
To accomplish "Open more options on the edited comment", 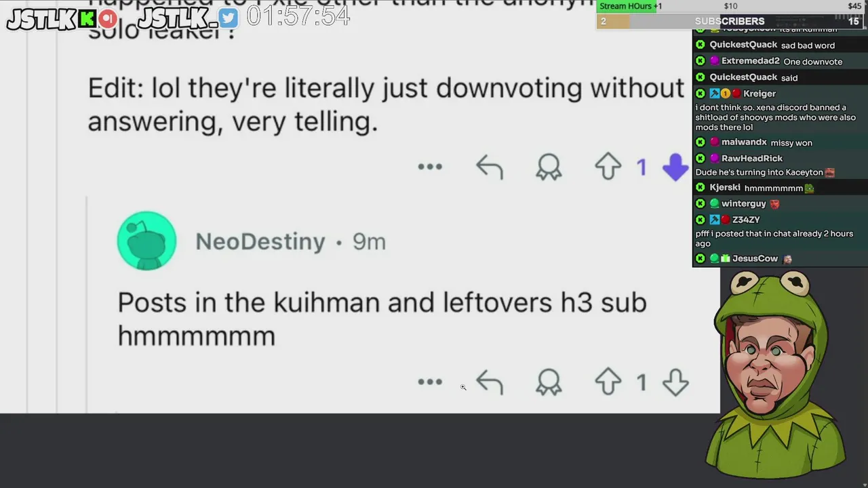I will (x=430, y=167).
